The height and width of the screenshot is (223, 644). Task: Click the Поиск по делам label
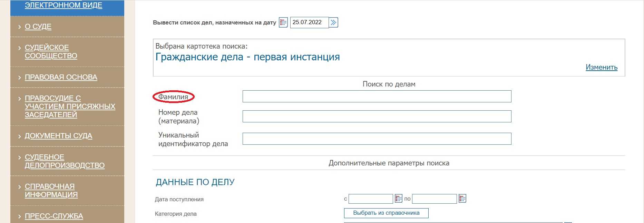click(x=389, y=84)
